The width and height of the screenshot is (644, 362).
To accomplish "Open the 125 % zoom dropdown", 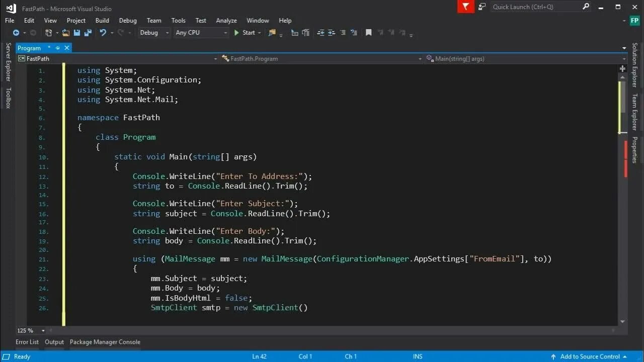I will coord(31,330).
